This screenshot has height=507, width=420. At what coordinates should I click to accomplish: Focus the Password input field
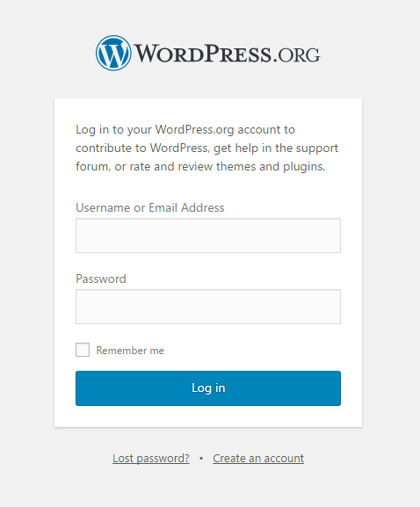pyautogui.click(x=208, y=307)
